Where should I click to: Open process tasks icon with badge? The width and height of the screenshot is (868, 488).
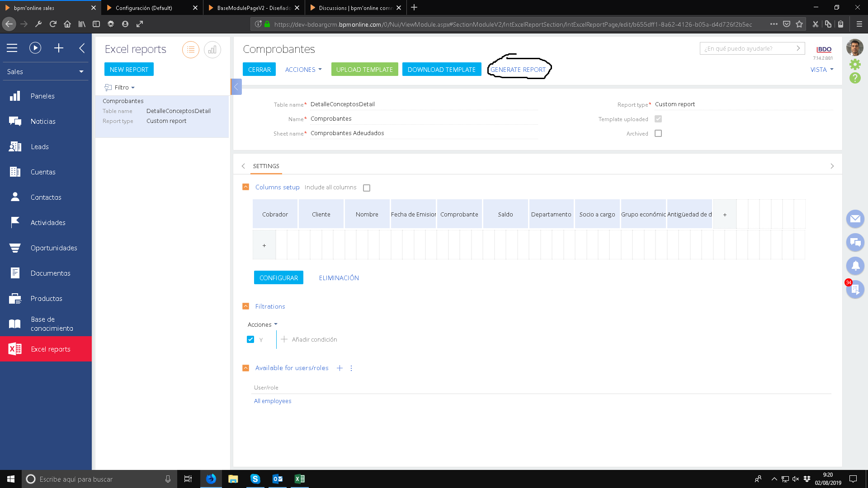coord(855,289)
